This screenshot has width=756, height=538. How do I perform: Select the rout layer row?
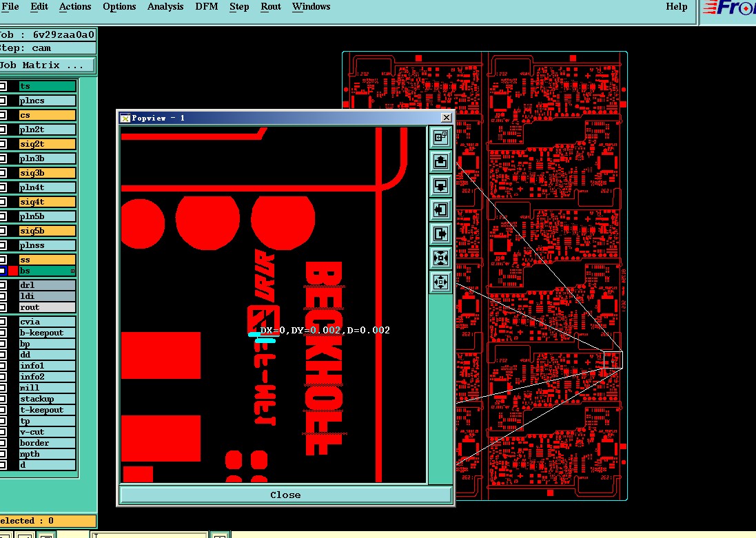(x=48, y=307)
